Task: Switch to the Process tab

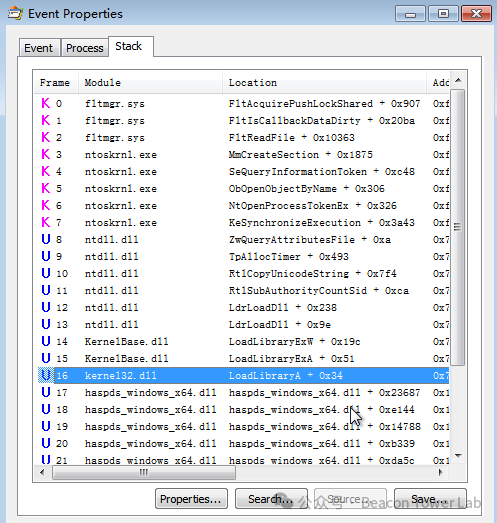Action: click(85, 48)
